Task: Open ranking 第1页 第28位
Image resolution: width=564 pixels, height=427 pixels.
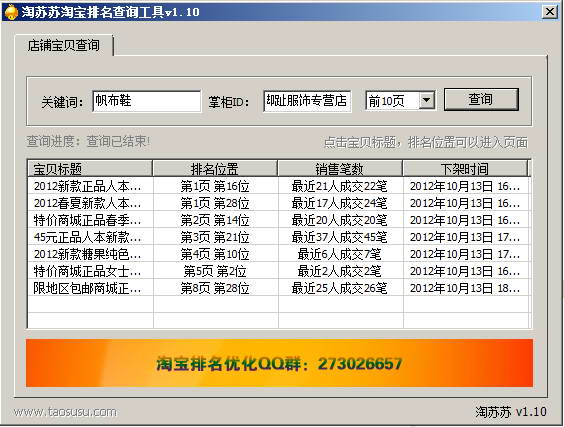Action: pos(215,203)
